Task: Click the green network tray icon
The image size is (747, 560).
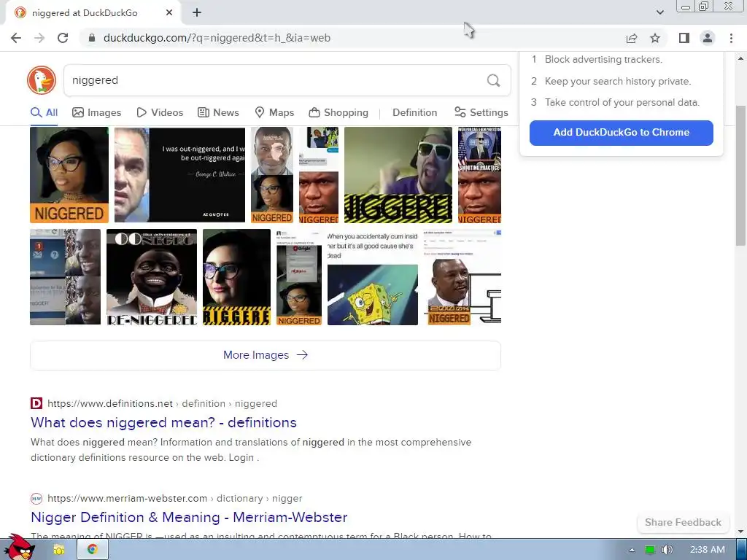Action: (x=650, y=550)
